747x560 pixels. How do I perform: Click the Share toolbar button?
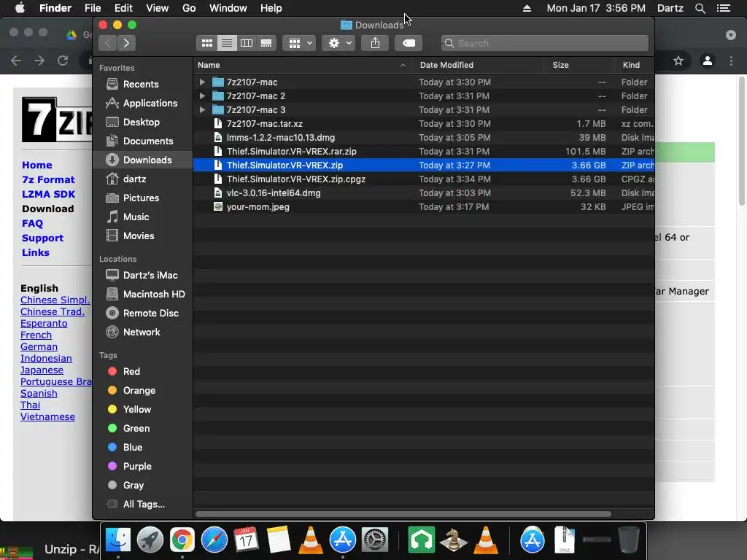(376, 43)
